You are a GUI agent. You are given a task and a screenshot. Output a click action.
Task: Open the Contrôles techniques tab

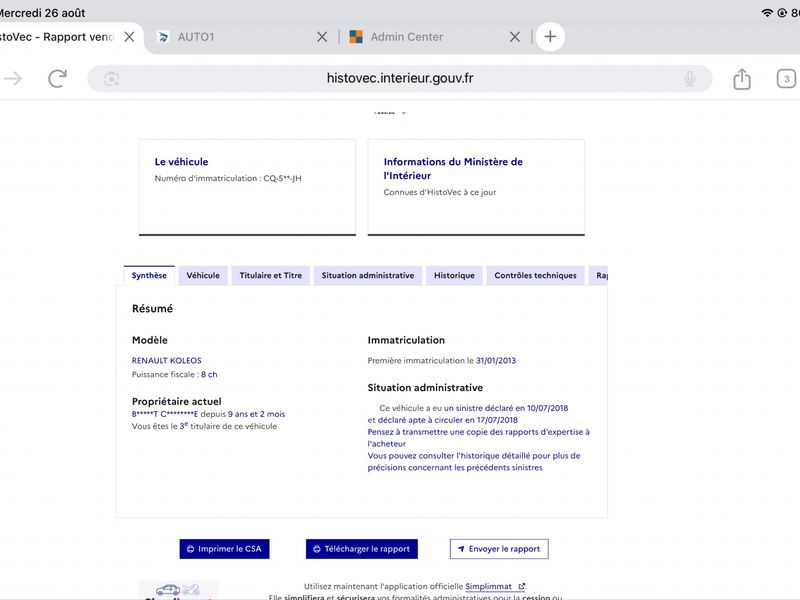[x=535, y=276]
